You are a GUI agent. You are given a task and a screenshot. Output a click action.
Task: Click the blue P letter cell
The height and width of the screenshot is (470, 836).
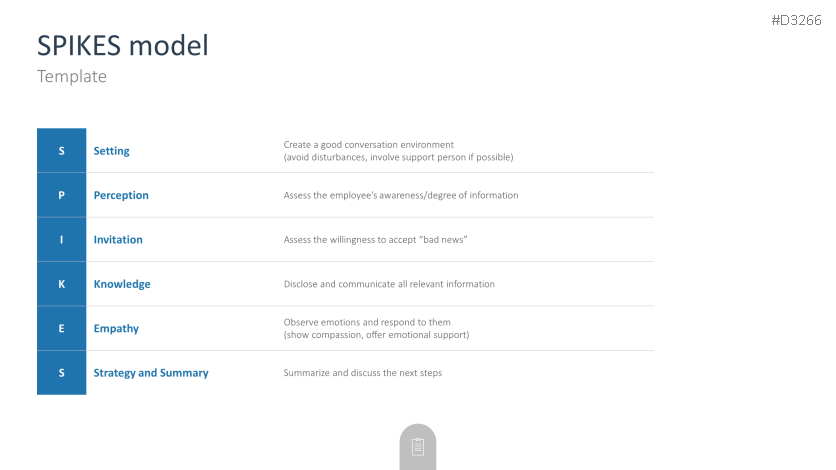click(x=62, y=195)
